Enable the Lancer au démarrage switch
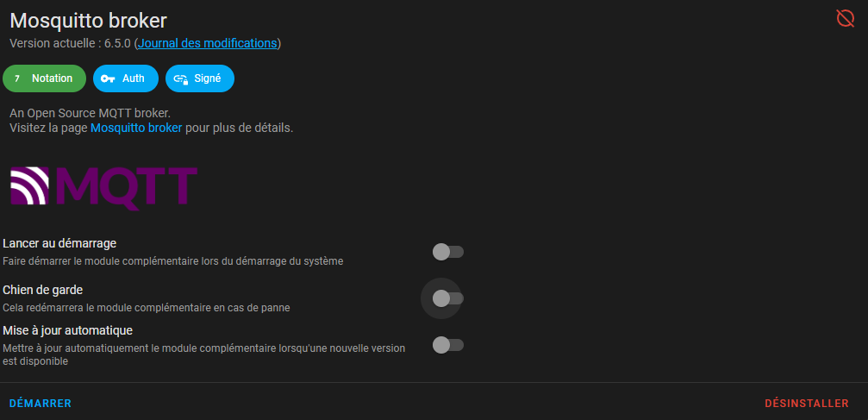 448,252
